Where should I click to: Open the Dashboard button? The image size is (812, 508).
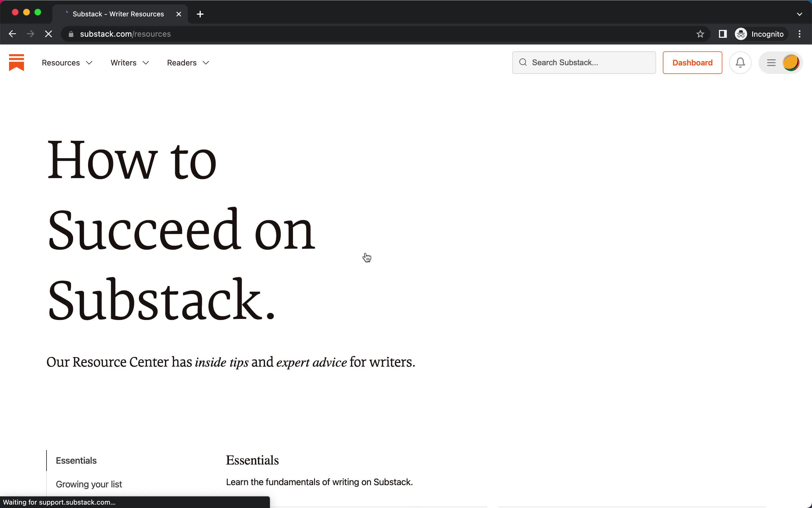(692, 62)
